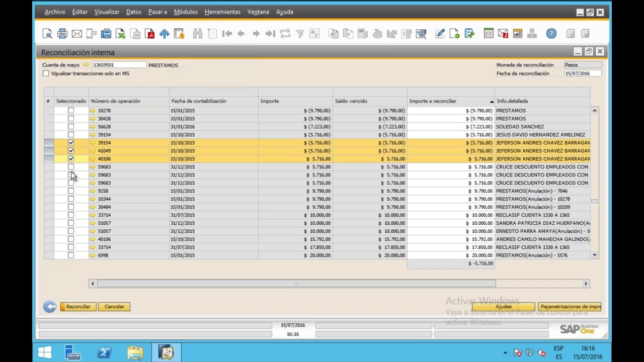Open Server Manager from the taskbar
The image size is (644, 362).
tap(73, 352)
